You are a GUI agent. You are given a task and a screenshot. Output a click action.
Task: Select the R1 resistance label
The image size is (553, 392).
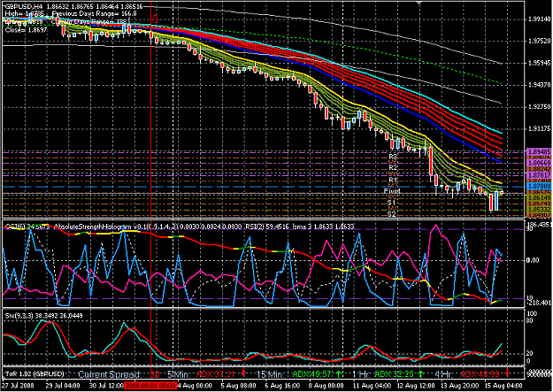[393, 180]
